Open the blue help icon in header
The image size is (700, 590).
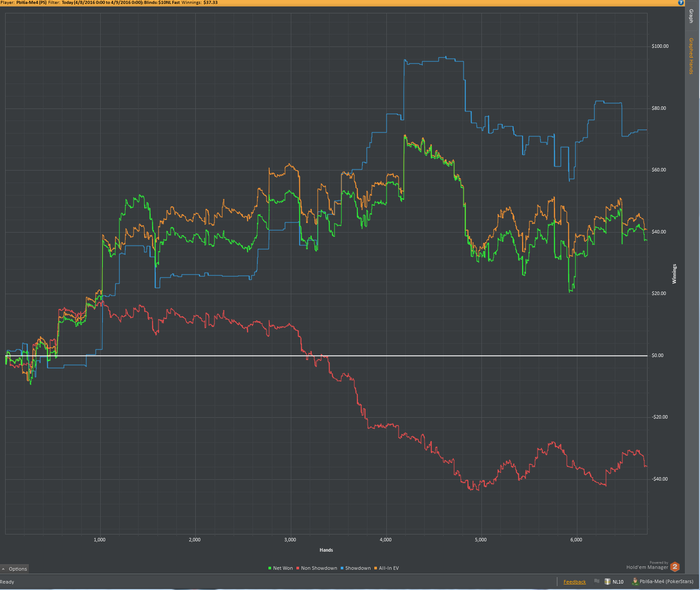point(681,3)
